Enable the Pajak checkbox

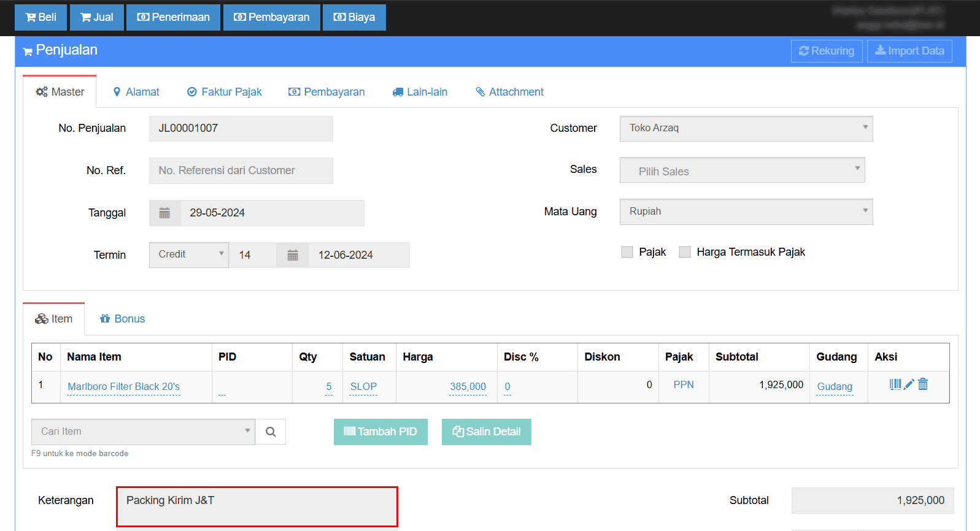(x=627, y=252)
